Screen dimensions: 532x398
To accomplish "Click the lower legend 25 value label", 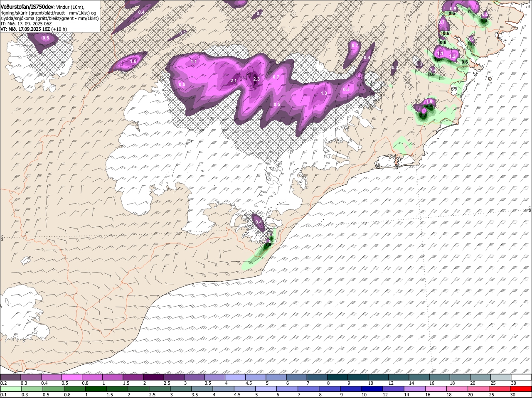I will [x=491, y=395].
